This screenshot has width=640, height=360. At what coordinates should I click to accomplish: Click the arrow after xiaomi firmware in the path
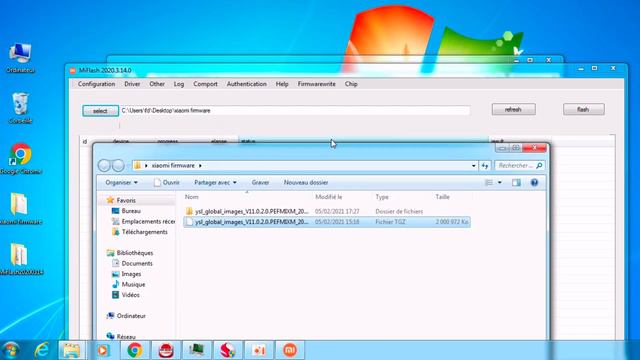(x=200, y=166)
